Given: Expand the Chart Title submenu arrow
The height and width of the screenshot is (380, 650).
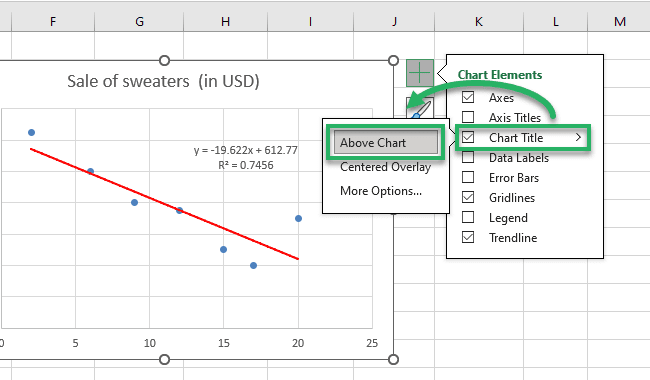Looking at the screenshot, I should click(x=578, y=137).
